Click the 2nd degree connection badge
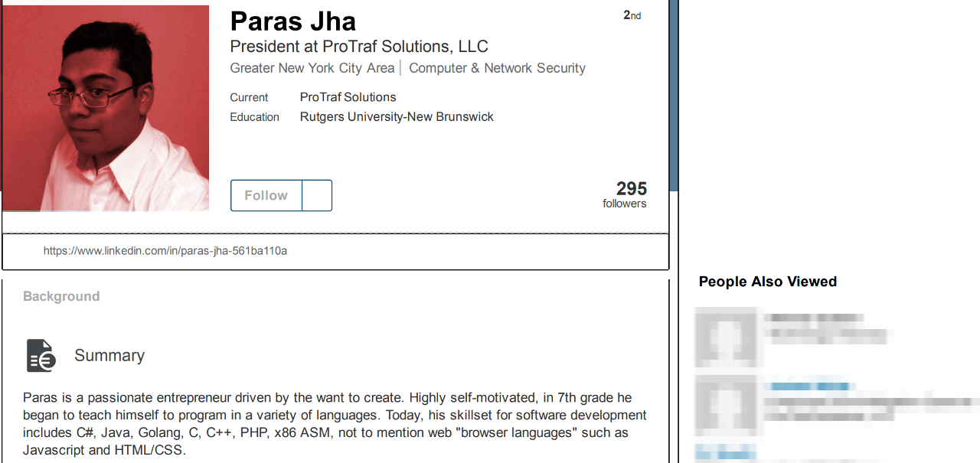The image size is (980, 463). [632, 15]
